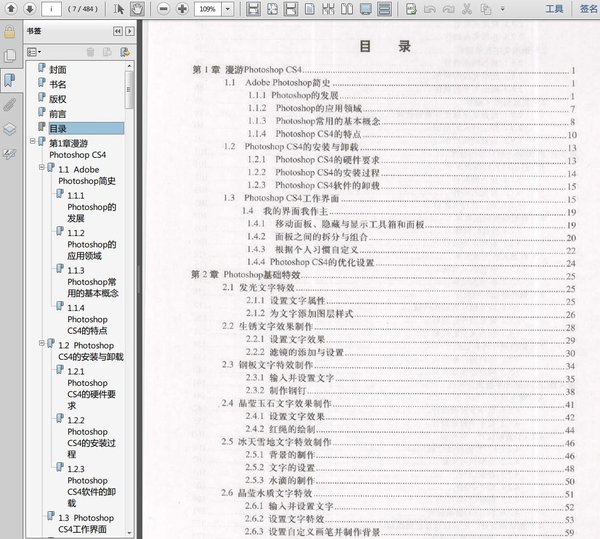This screenshot has height=539, width=600.
Task: Choose single page view icon
Action: [310, 9]
